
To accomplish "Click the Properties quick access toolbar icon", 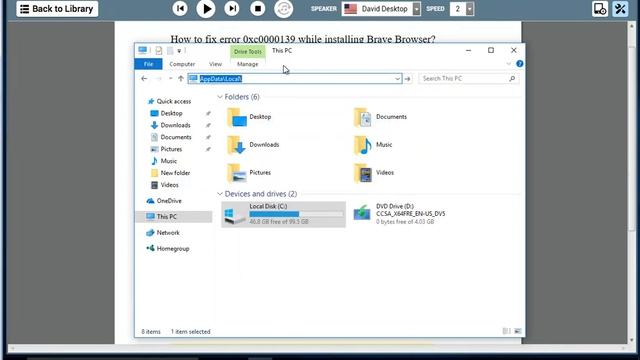I will 158,51.
